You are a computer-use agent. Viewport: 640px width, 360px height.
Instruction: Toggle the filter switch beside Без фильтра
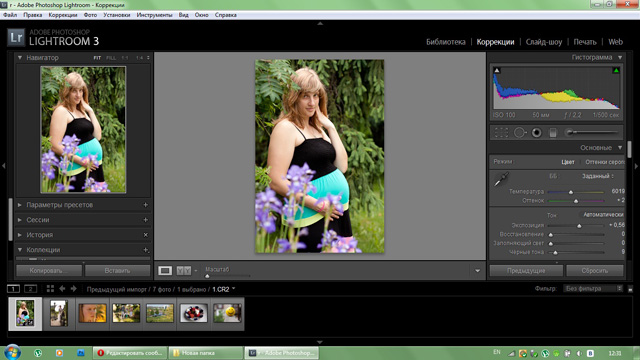630,289
